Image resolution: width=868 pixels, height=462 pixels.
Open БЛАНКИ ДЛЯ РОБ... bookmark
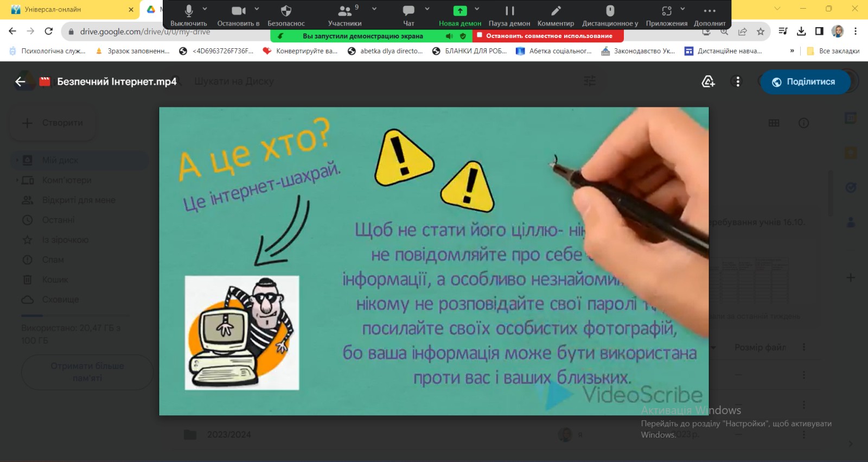click(x=469, y=51)
